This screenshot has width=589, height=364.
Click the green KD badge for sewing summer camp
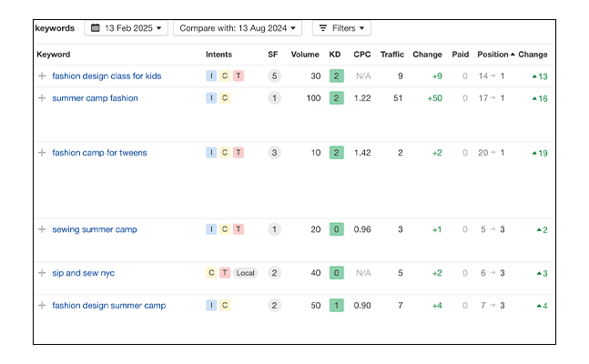click(x=336, y=229)
